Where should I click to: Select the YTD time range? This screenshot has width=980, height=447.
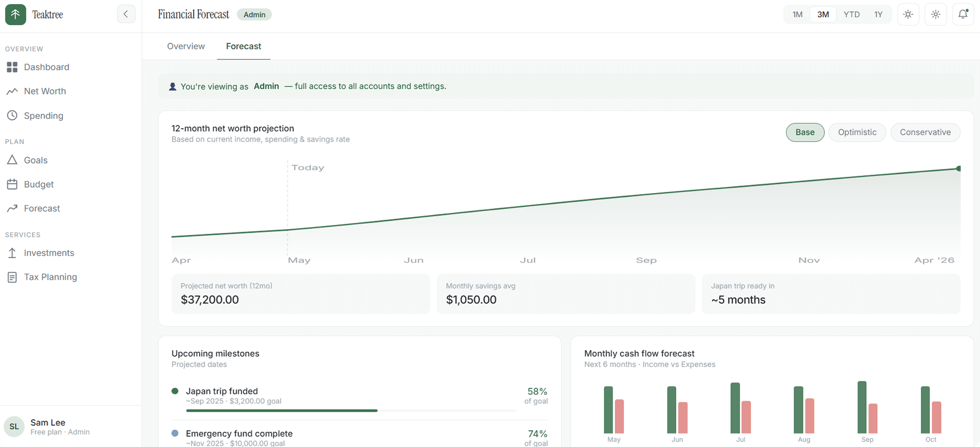coord(852,14)
